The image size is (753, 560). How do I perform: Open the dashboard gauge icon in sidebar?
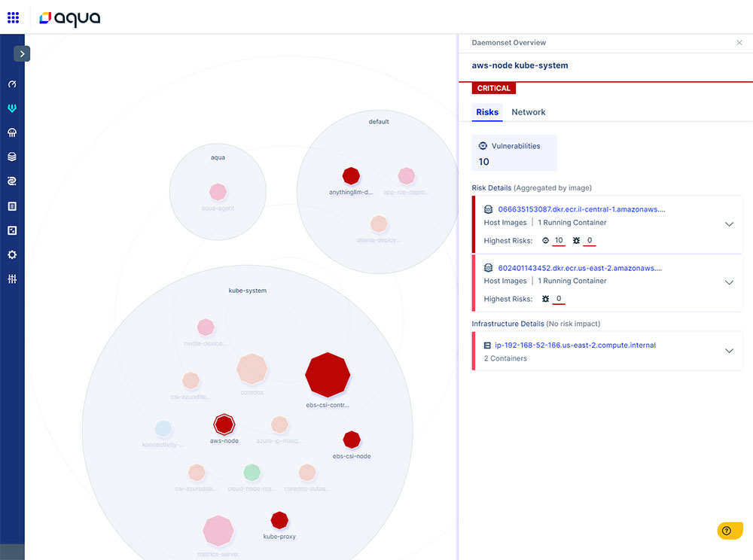coord(12,84)
